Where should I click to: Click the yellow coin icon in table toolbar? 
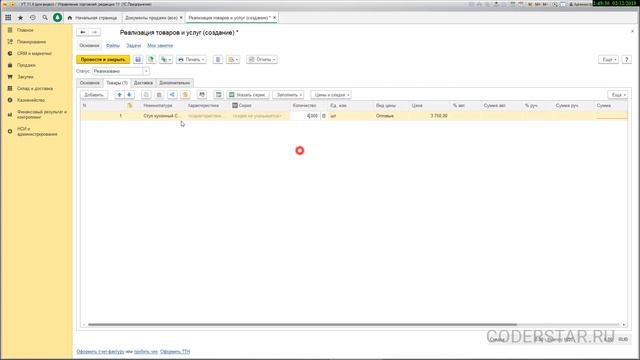click(x=185, y=95)
